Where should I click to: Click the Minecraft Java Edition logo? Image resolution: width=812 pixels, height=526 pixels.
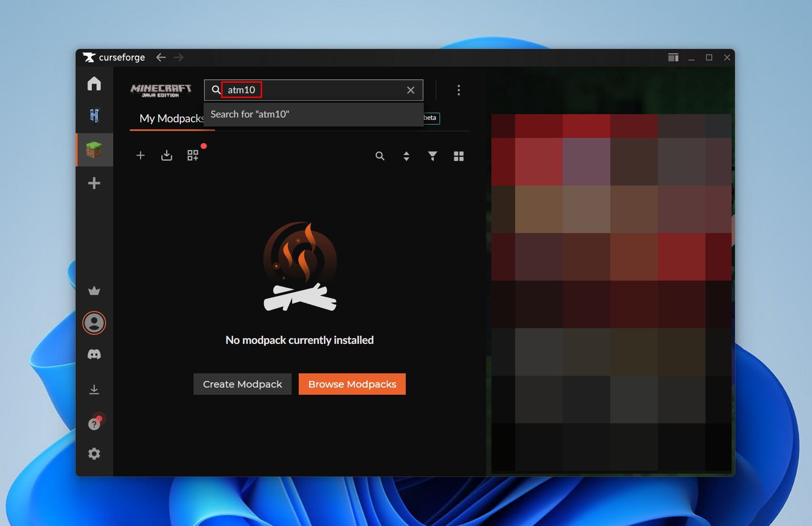point(161,90)
